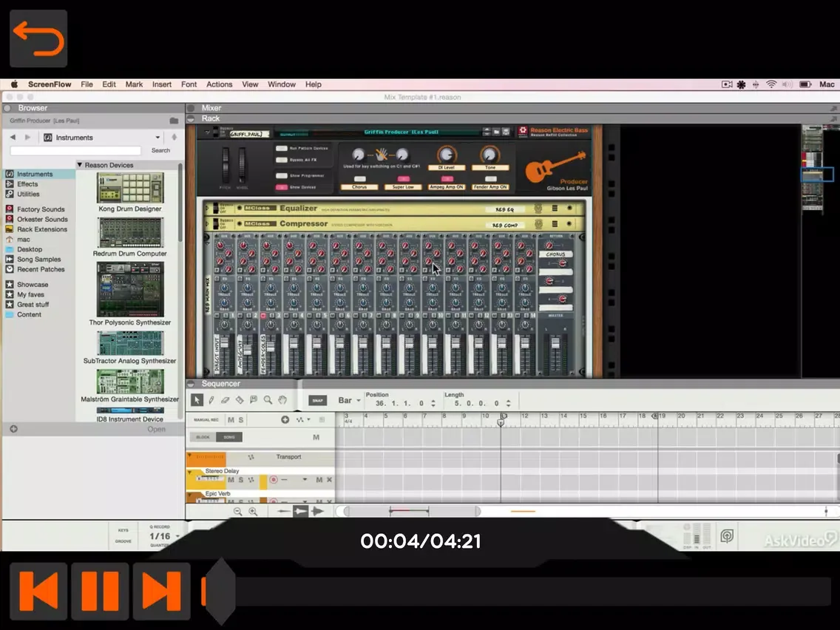
Task: Select Malström Graintable Synthesizer device
Action: 130,381
